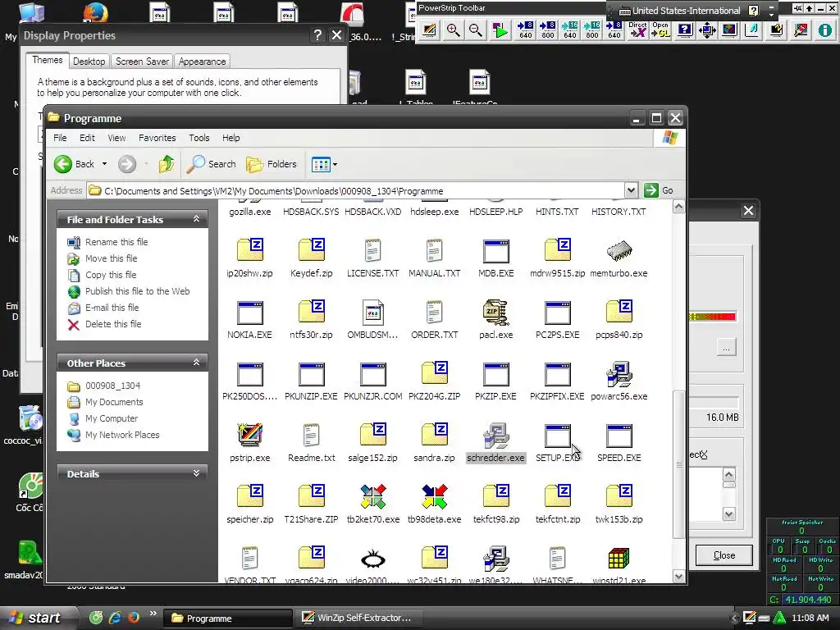Screen dimensions: 840x630
Task: Click the scroll down arrow in file list
Action: coord(678,577)
